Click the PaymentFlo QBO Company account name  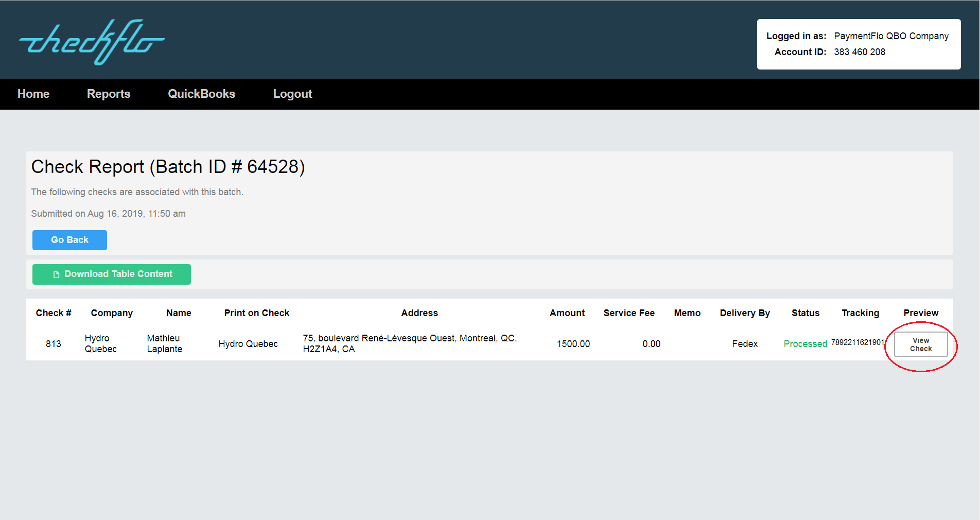coord(891,36)
